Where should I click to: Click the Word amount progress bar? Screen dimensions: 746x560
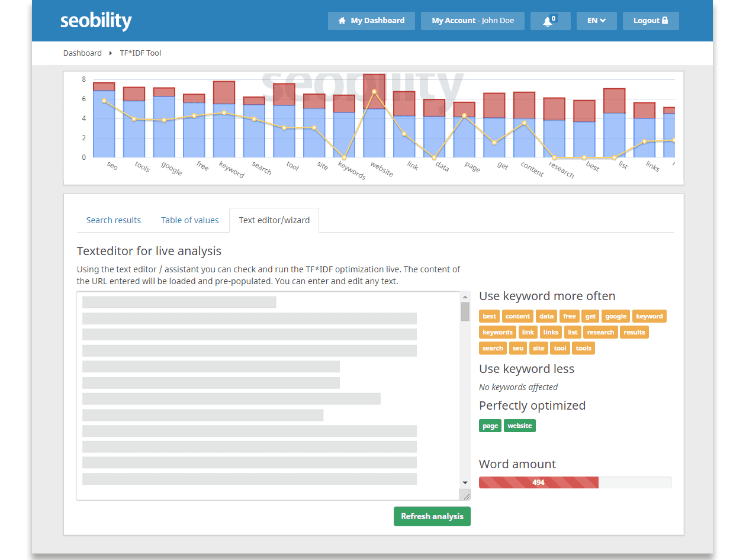point(574,482)
